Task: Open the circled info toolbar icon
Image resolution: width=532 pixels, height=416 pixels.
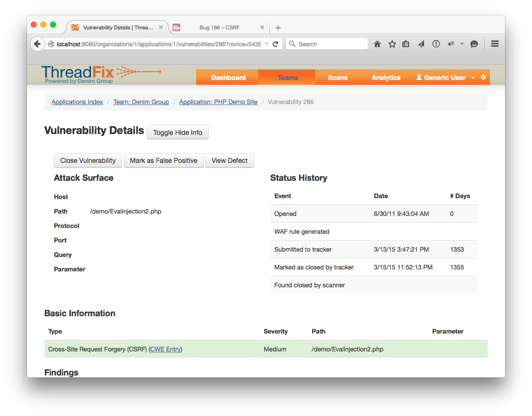Action: [436, 44]
